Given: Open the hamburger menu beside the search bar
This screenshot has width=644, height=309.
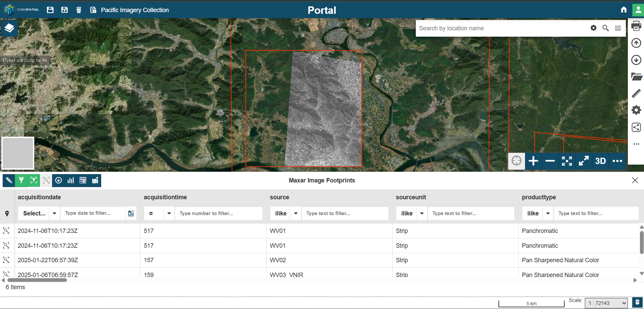Looking at the screenshot, I should [618, 28].
